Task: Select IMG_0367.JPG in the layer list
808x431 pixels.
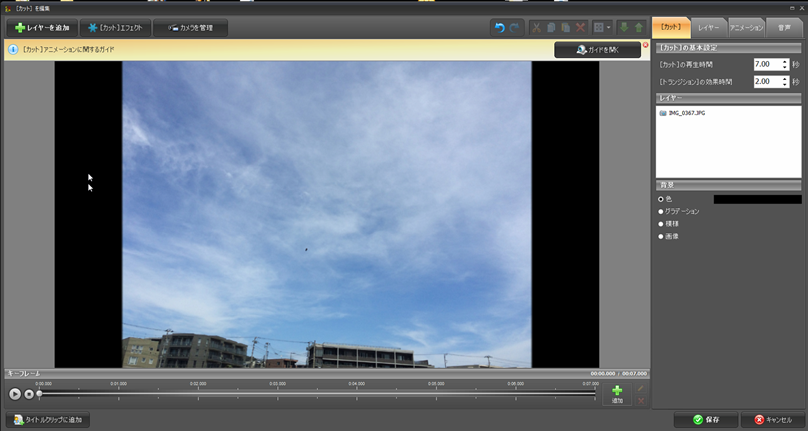Action: (688, 113)
